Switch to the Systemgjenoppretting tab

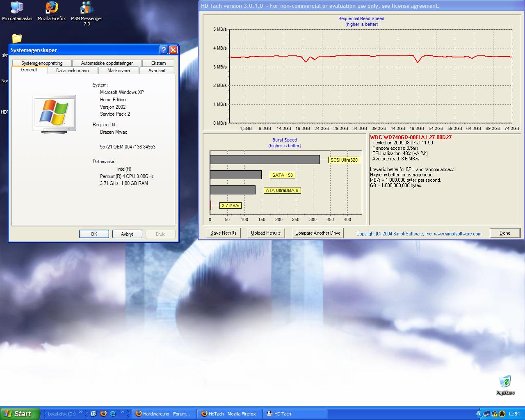tap(42, 63)
